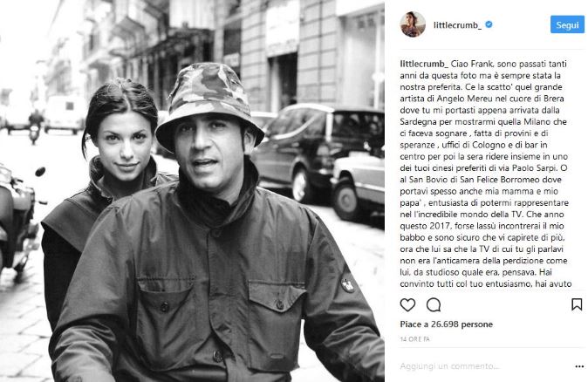Click the jacket sleeve badge in photo
The width and height of the screenshot is (588, 382).
(347, 283)
